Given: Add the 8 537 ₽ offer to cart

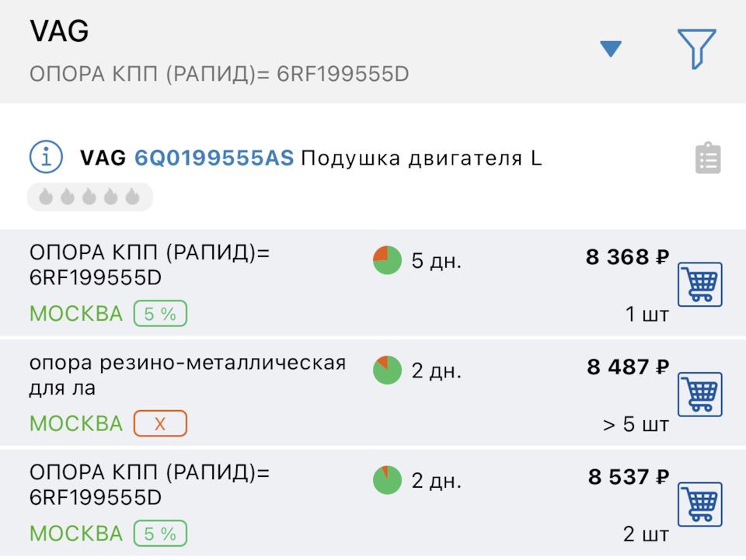Looking at the screenshot, I should [x=700, y=505].
